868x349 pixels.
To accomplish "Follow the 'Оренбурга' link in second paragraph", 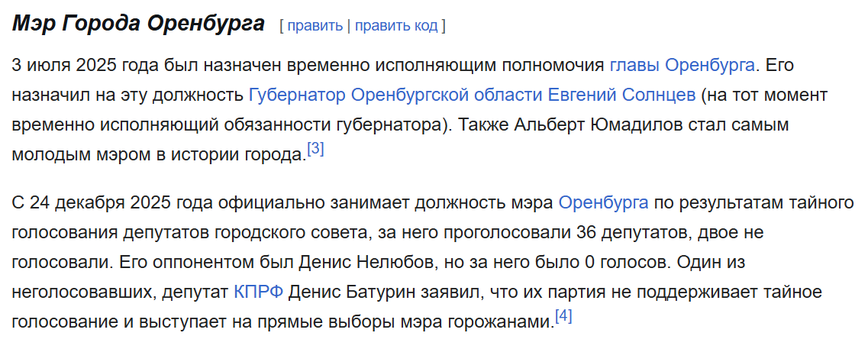I will pos(603,202).
